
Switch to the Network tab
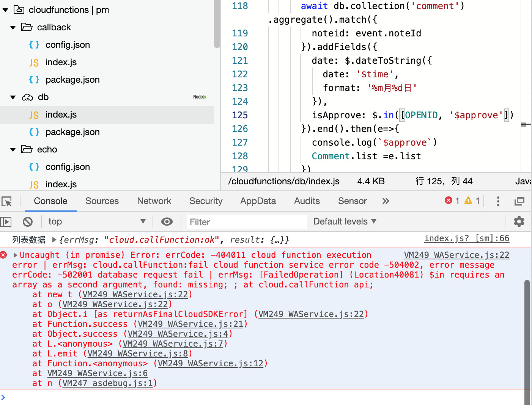[154, 201]
